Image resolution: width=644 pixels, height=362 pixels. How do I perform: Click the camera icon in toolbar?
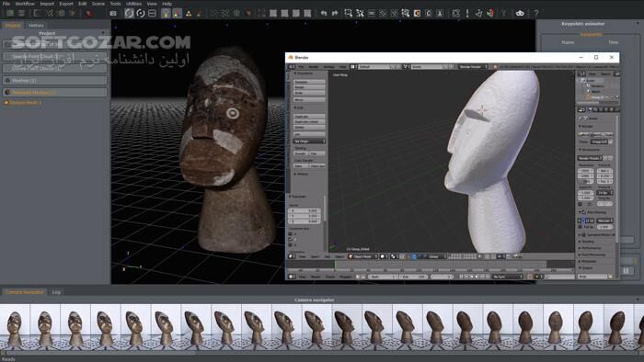[113, 13]
